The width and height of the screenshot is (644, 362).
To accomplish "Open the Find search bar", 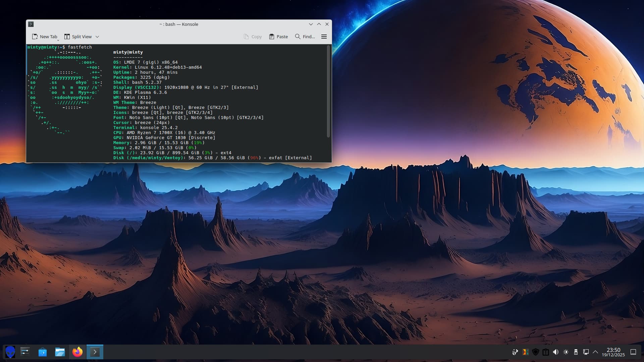I will click(x=305, y=37).
